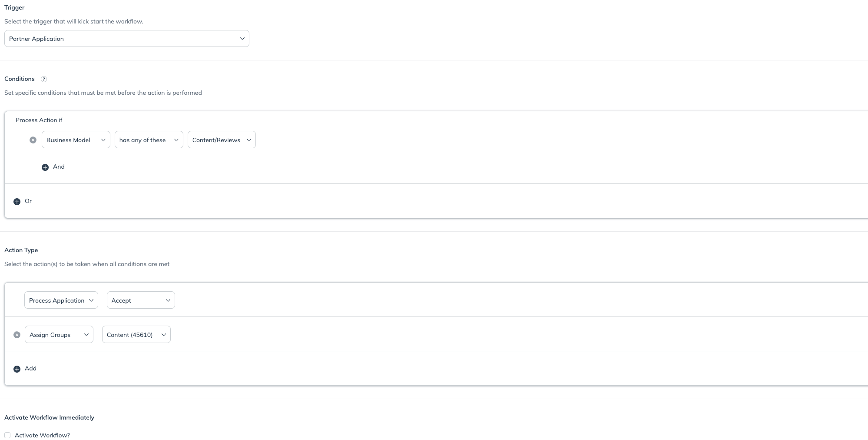Image resolution: width=868 pixels, height=440 pixels.
Task: Open the Assign Groups action dropdown
Action: 59,335
